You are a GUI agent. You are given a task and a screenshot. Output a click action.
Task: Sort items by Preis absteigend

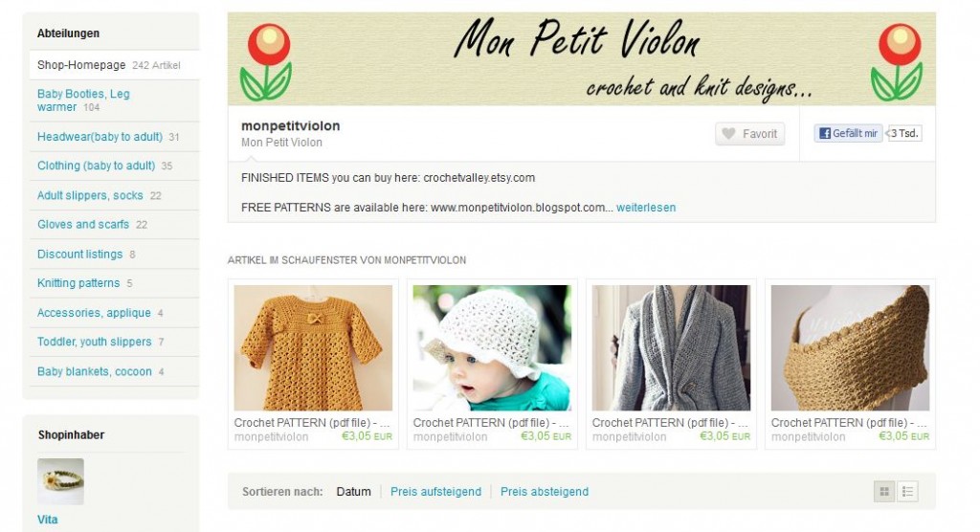point(545,492)
